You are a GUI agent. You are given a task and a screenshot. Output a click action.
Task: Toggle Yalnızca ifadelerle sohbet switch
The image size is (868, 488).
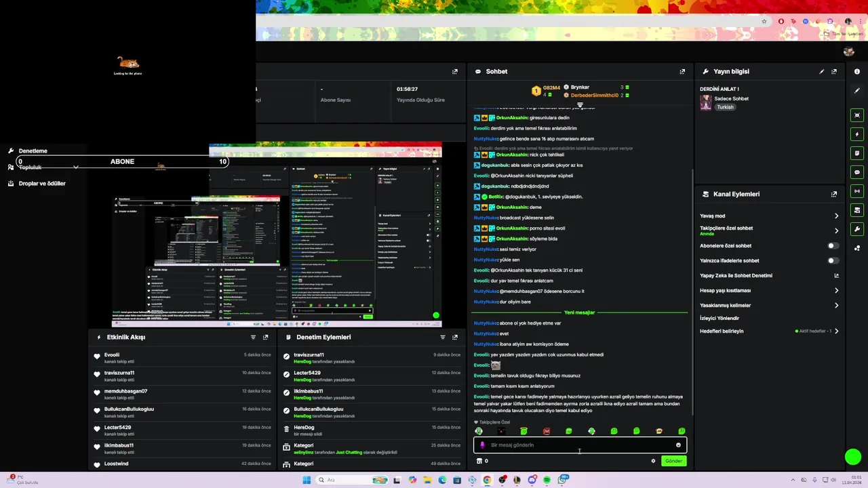(833, 261)
